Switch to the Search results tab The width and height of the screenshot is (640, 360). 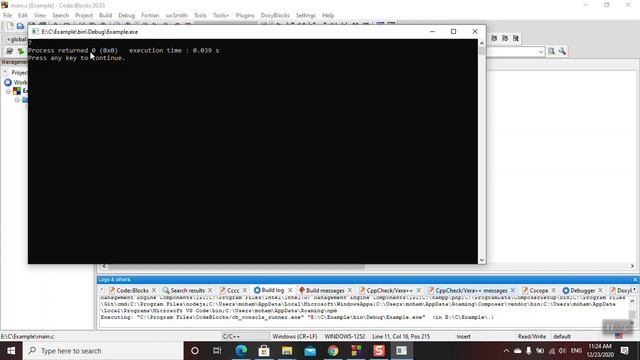coord(187,291)
